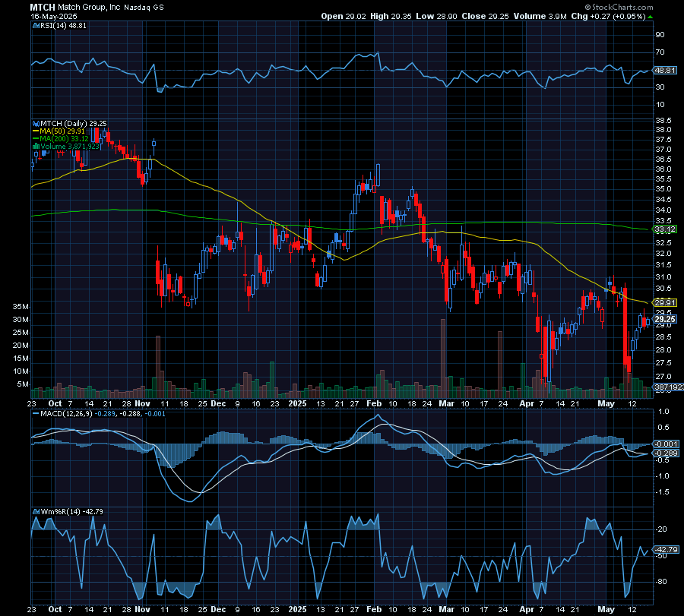Image resolution: width=684 pixels, height=616 pixels.
Task: Click the RSI(14) indicator legend icon
Action: 33,25
